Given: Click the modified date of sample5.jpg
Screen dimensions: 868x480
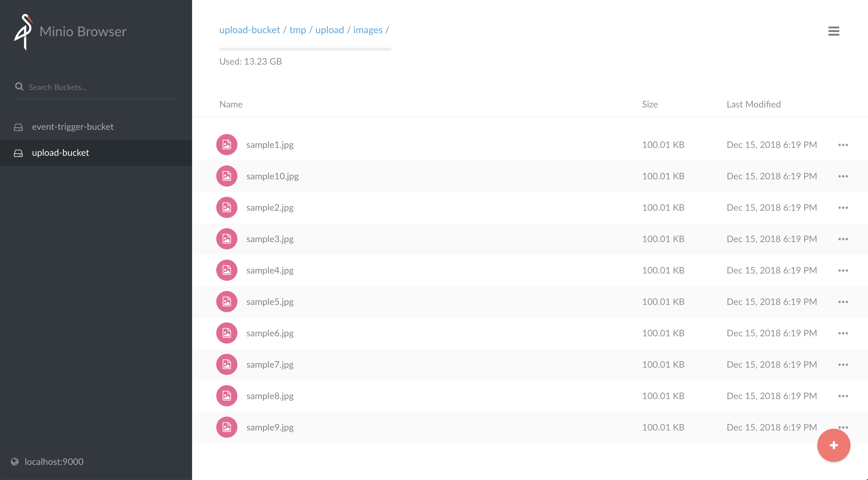Looking at the screenshot, I should 772,302.
